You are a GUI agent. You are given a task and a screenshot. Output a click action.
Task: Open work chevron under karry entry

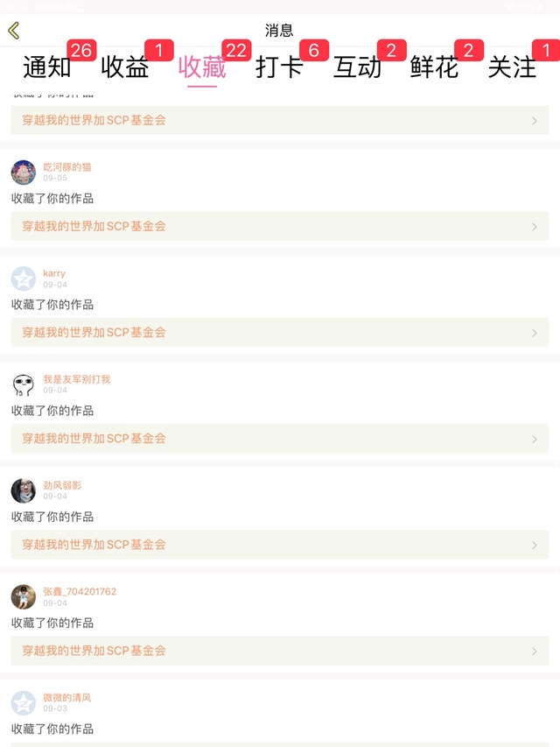coord(535,333)
